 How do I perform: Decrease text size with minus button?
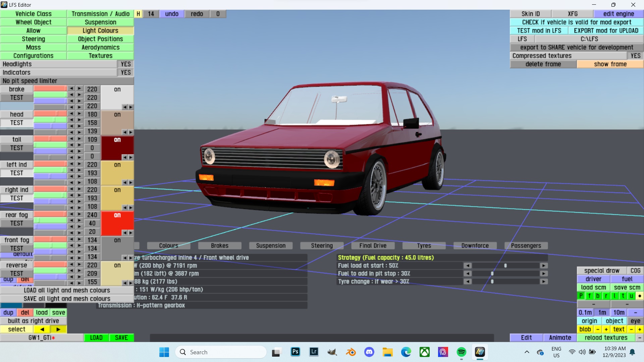631,329
